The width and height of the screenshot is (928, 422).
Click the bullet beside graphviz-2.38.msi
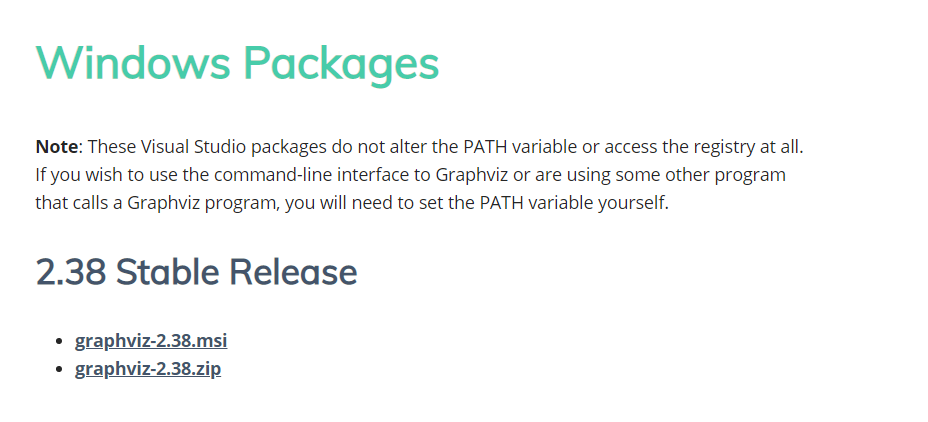point(59,341)
